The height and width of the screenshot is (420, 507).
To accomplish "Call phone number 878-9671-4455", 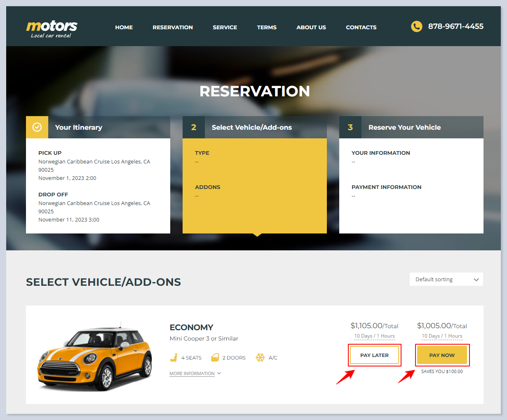I will (x=455, y=26).
